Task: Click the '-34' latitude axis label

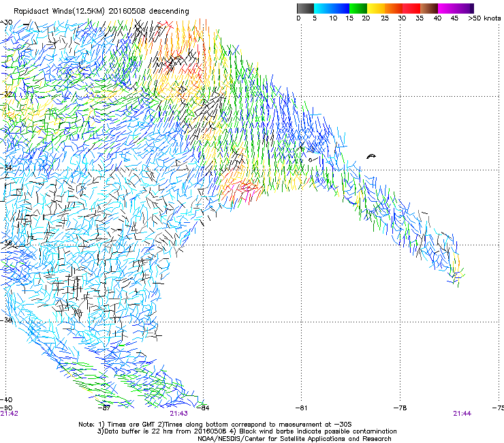Action: click(x=6, y=168)
